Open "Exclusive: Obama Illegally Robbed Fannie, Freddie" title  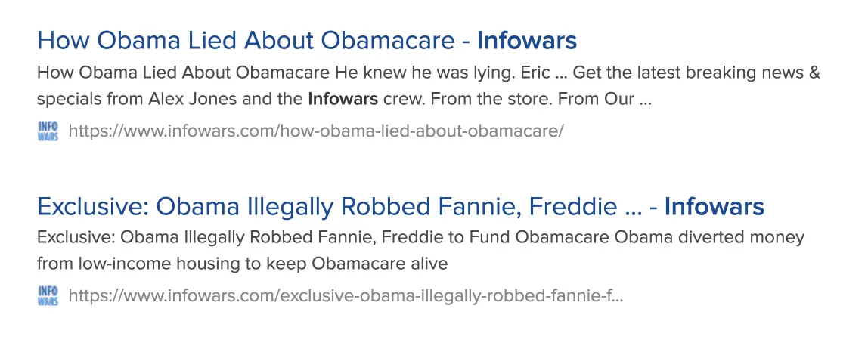[318, 206]
